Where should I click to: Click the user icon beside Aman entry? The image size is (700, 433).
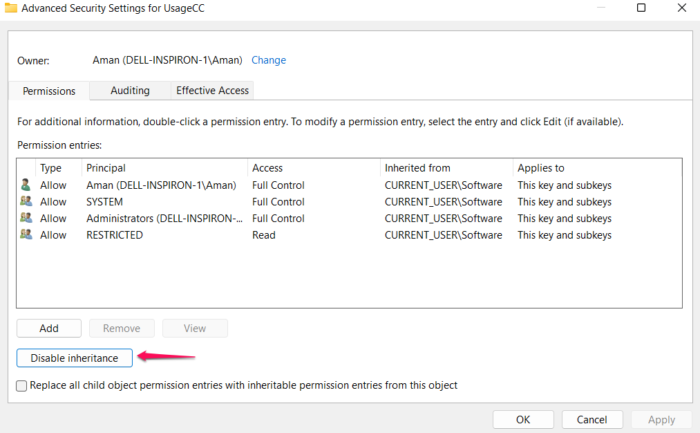(x=25, y=185)
